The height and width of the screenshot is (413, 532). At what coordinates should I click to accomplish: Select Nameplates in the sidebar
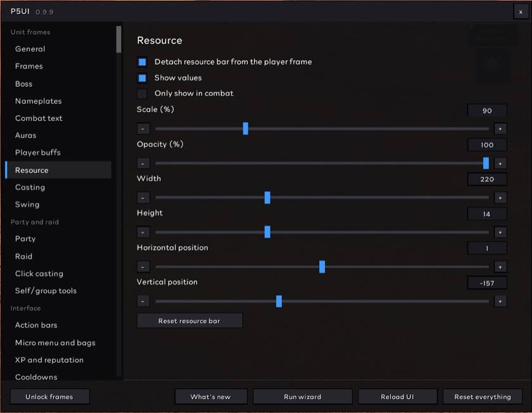(x=58, y=101)
